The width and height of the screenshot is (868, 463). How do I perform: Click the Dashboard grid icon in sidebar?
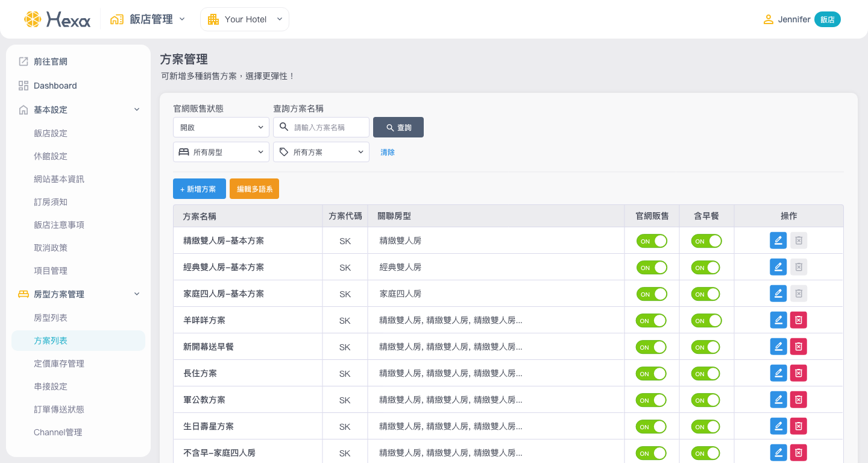point(24,86)
